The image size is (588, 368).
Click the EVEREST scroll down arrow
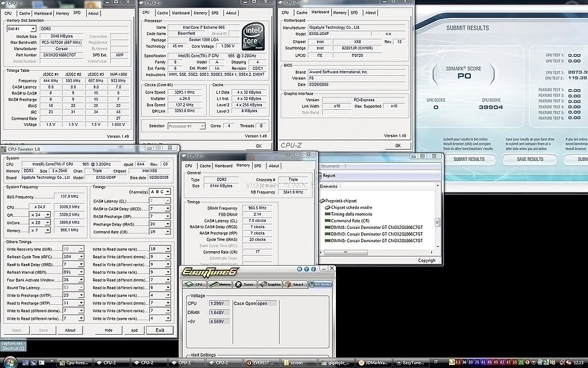click(437, 247)
